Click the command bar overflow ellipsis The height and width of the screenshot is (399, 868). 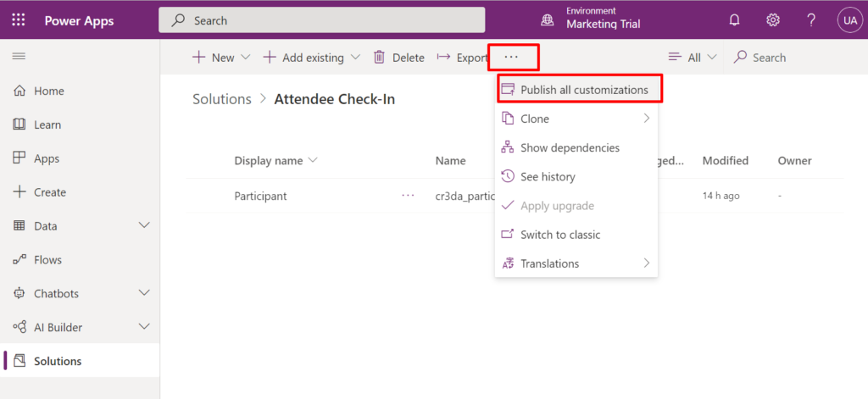point(511,58)
